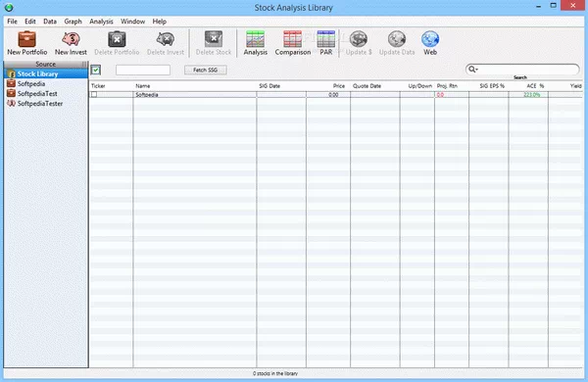Open the Web globe tool
The height and width of the screenshot is (382, 588).
pos(430,39)
